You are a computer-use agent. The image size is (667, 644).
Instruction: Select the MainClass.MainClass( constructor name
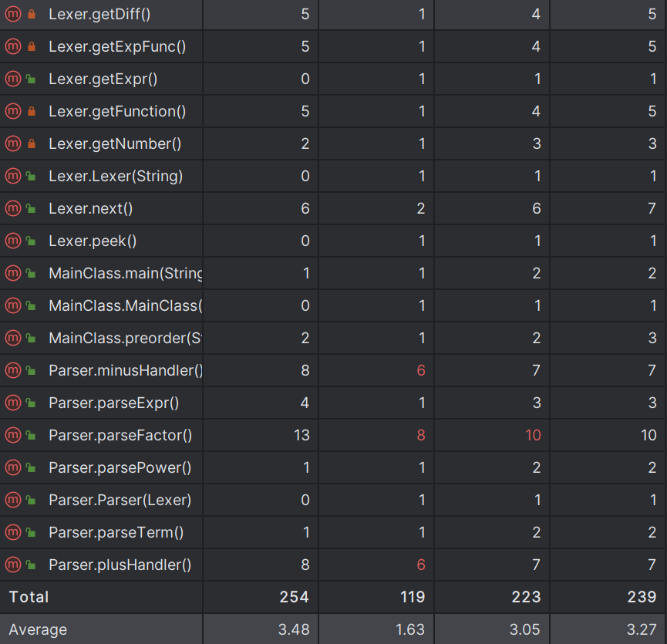tap(126, 305)
